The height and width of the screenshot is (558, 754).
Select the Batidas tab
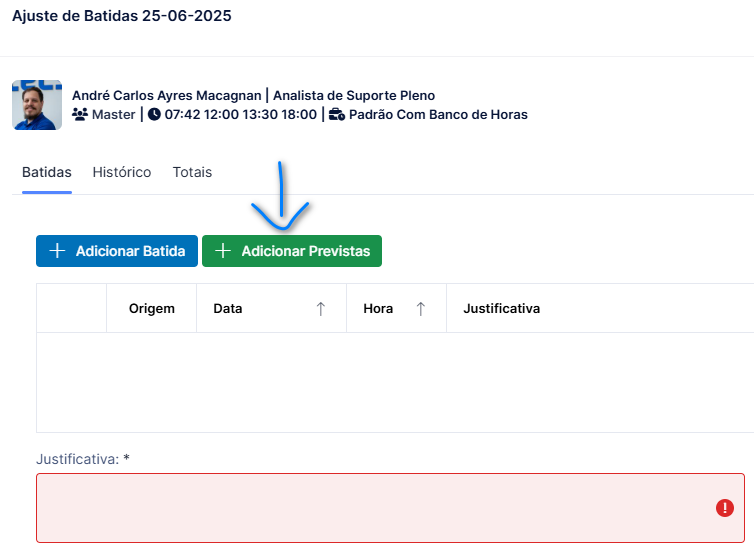tap(47, 172)
